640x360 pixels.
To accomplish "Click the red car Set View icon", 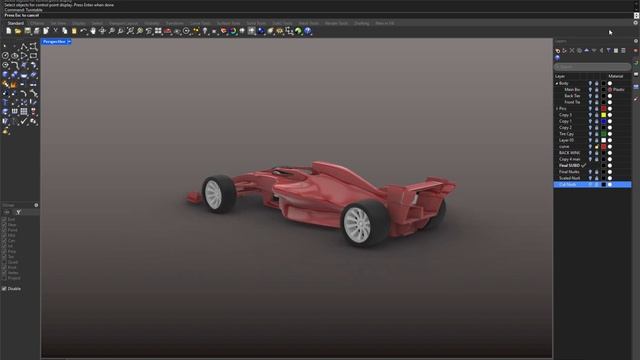I will pos(168,31).
